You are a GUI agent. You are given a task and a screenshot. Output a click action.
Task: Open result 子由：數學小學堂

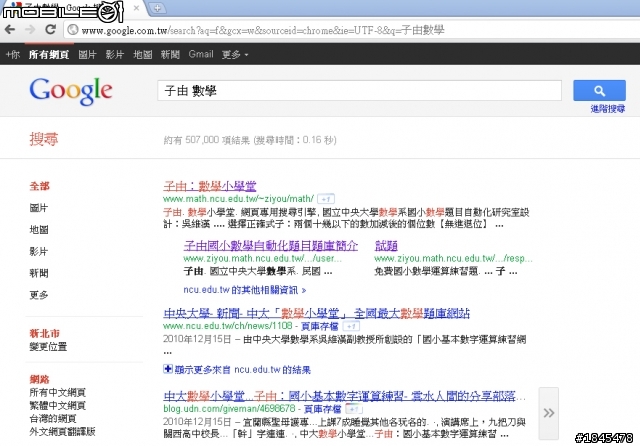pos(209,186)
